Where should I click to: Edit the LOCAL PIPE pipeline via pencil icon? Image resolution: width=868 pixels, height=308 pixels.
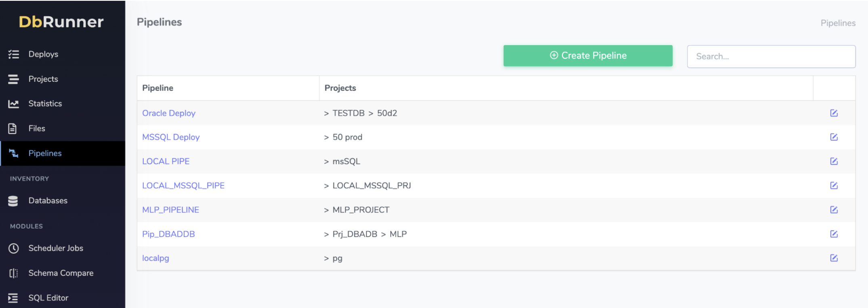(834, 161)
